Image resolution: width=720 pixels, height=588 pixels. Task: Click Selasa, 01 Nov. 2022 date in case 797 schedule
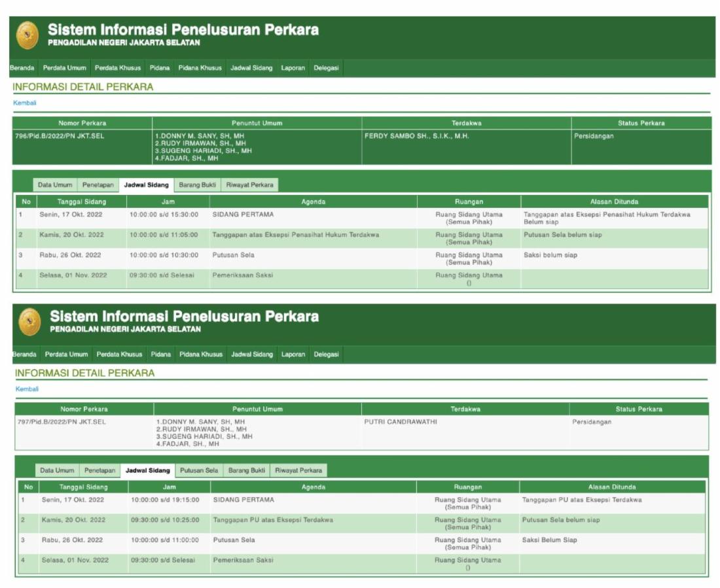point(75,561)
